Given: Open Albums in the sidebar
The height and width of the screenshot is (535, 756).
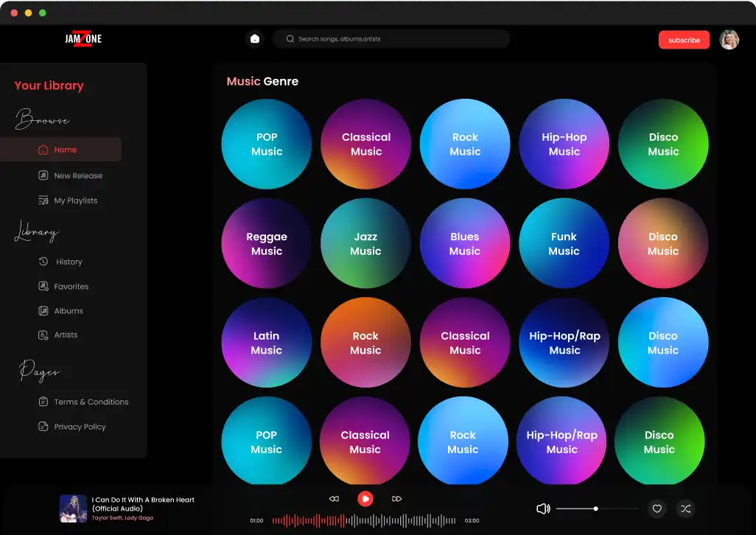Looking at the screenshot, I should pyautogui.click(x=60, y=311).
